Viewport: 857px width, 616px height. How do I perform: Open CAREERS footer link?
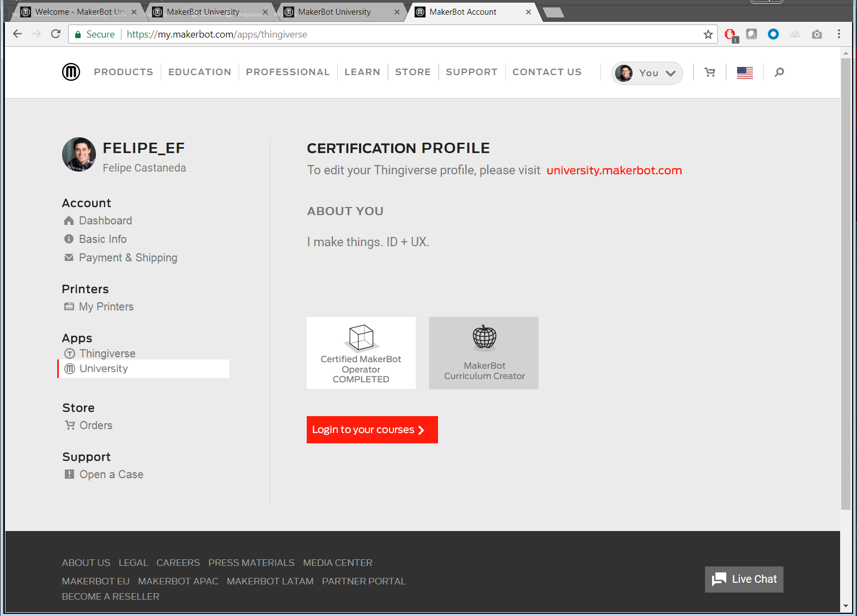178,563
